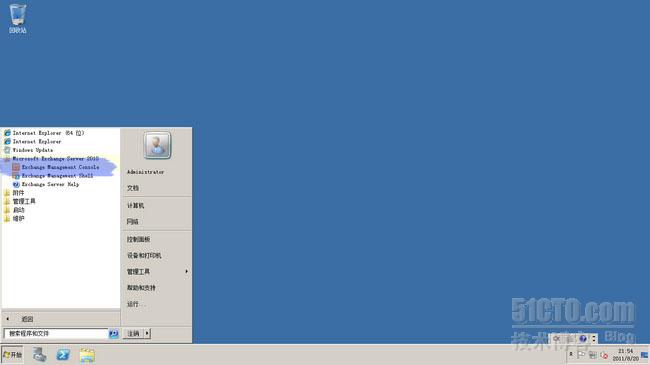Open 设备和打印机 from Start menu
The height and width of the screenshot is (365, 650).
tap(144, 256)
